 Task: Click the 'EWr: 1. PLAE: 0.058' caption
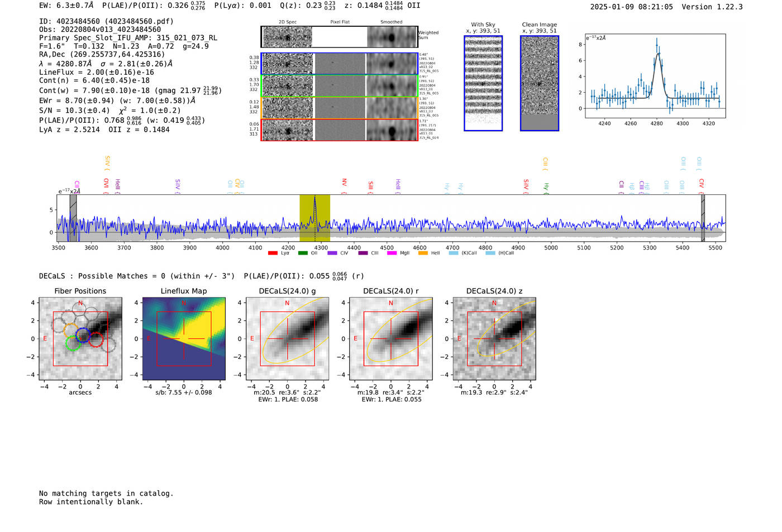(x=288, y=400)
